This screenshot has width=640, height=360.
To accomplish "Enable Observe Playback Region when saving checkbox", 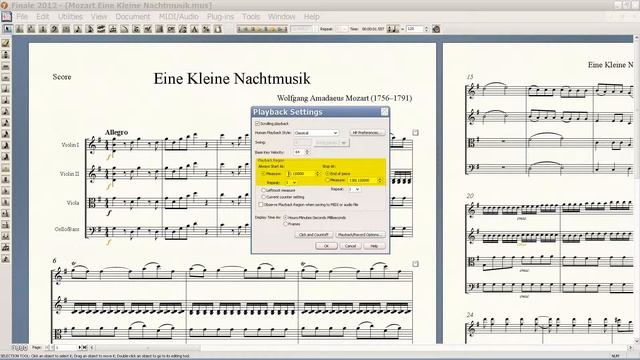I will (261, 204).
